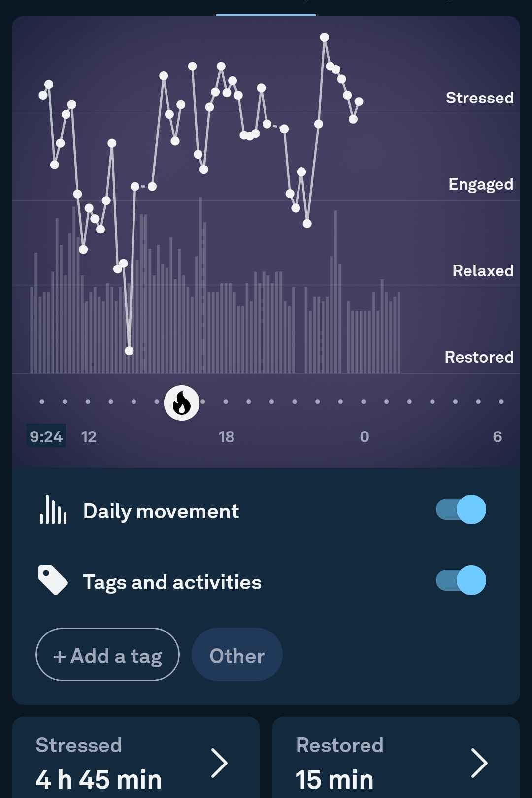Open the Stressed summary card

click(x=136, y=758)
